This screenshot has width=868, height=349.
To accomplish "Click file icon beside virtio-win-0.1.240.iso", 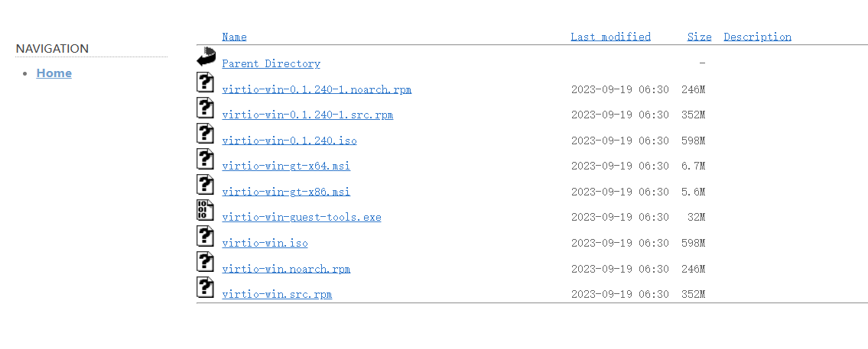I will 206,134.
